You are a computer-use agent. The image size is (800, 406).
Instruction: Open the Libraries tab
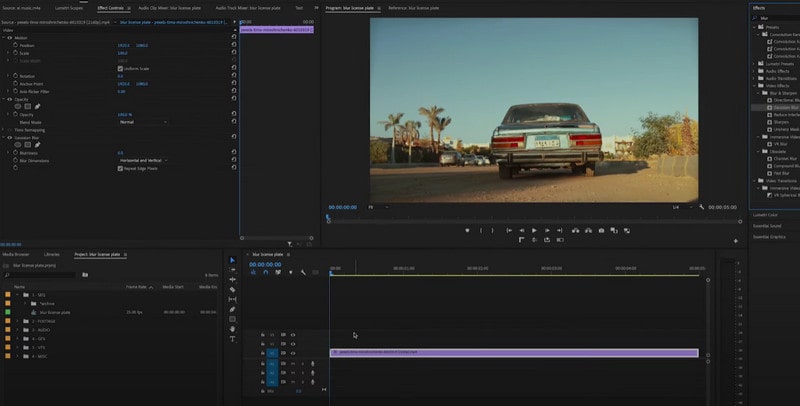tap(52, 254)
